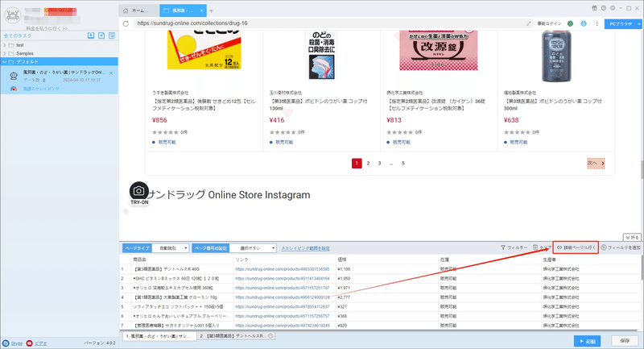Click the ¥856 product thumbnail image
The height and width of the screenshot is (349, 644).
(204, 50)
